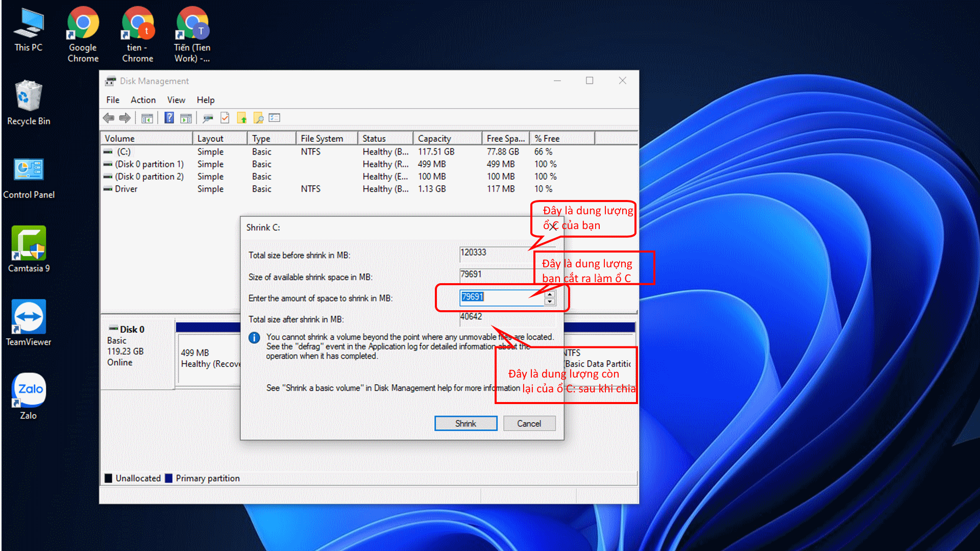Click the checklist view settings icon
Screen dimensions: 980x551
[275, 118]
